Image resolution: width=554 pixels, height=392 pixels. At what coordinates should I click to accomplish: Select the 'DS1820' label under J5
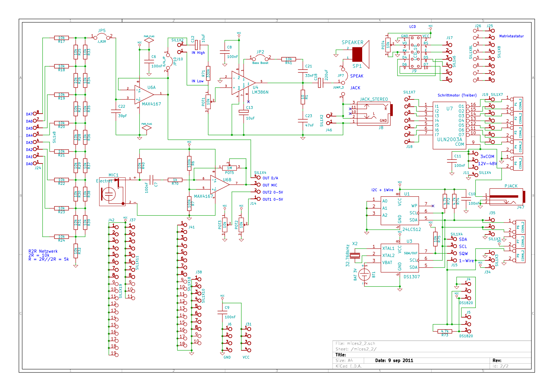click(x=466, y=336)
